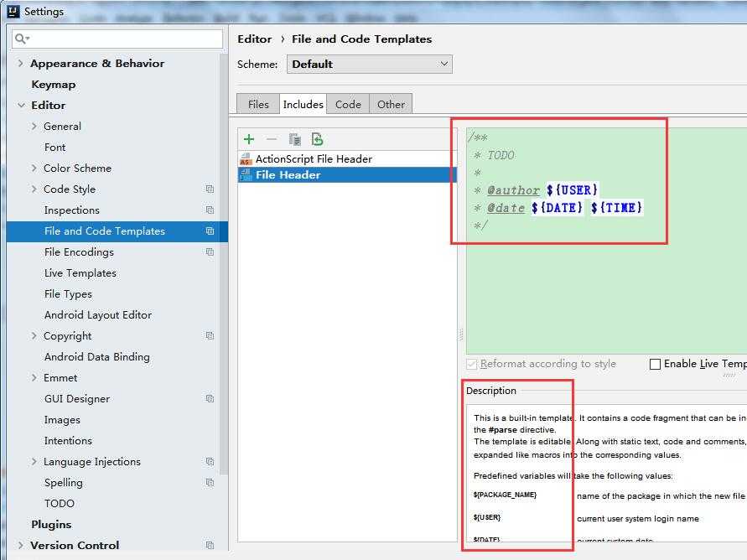747x560 pixels.
Task: Click the copy template icon
Action: (294, 139)
